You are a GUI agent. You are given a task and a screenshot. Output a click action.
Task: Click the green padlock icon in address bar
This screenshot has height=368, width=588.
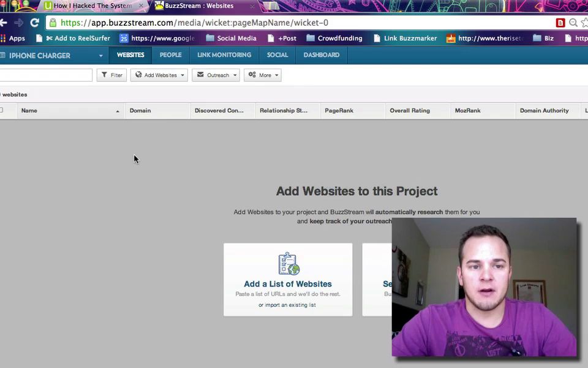[53, 23]
